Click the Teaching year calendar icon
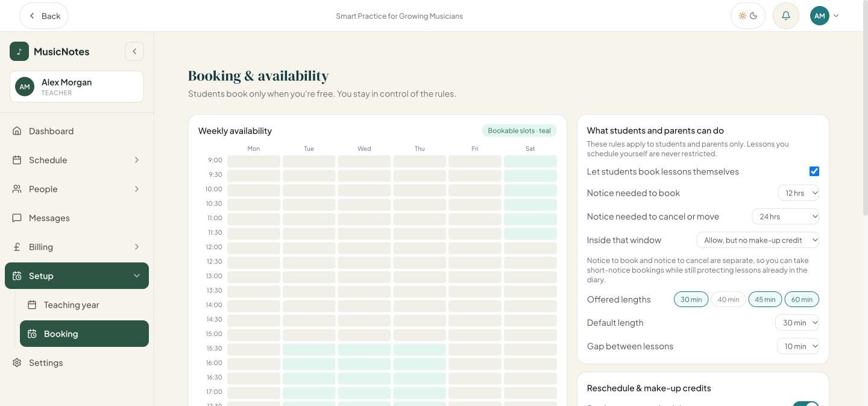This screenshot has height=406, width=868. point(32,305)
